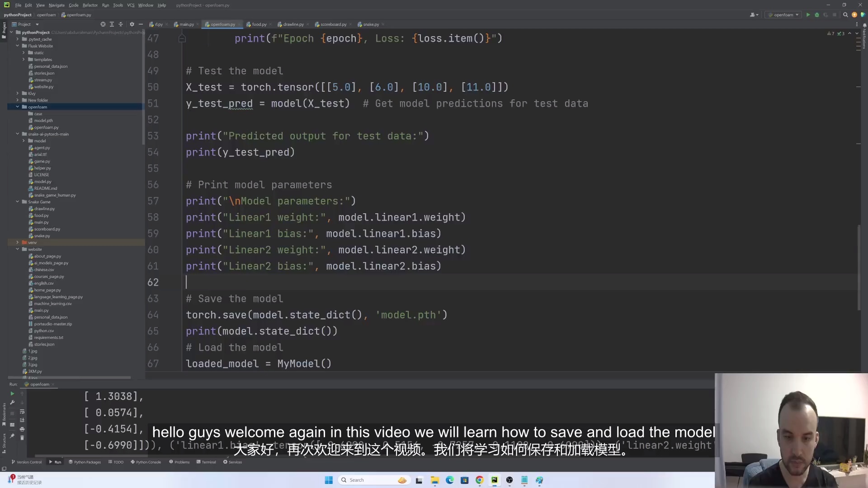The width and height of the screenshot is (868, 488).
Task: Open Search Everywhere via the magnifier icon
Action: click(x=845, y=15)
